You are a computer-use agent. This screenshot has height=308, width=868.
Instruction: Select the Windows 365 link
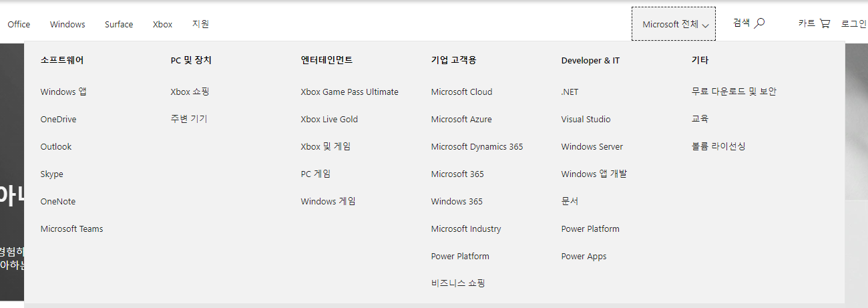(x=457, y=201)
